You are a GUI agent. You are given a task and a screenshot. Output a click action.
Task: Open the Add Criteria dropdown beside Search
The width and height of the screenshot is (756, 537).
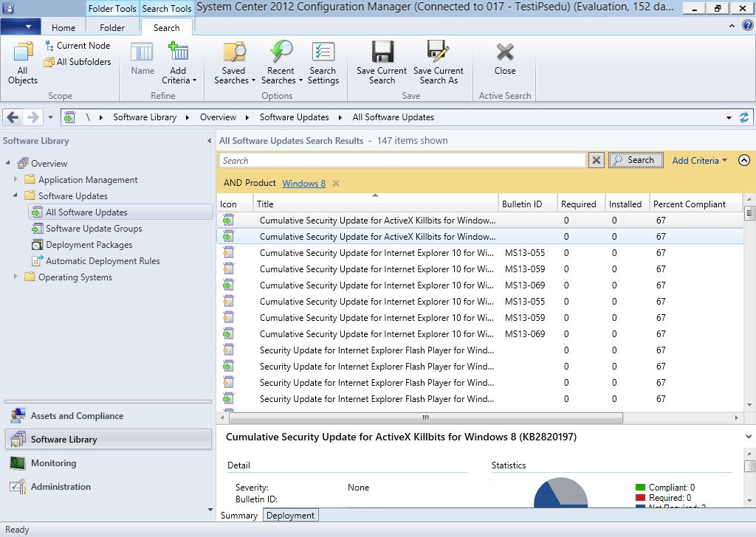699,160
